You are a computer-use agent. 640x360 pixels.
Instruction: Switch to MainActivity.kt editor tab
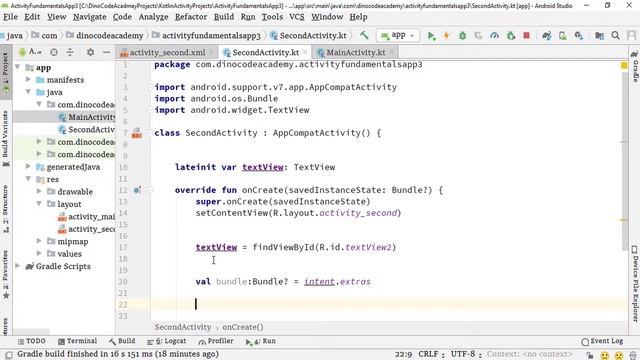355,52
